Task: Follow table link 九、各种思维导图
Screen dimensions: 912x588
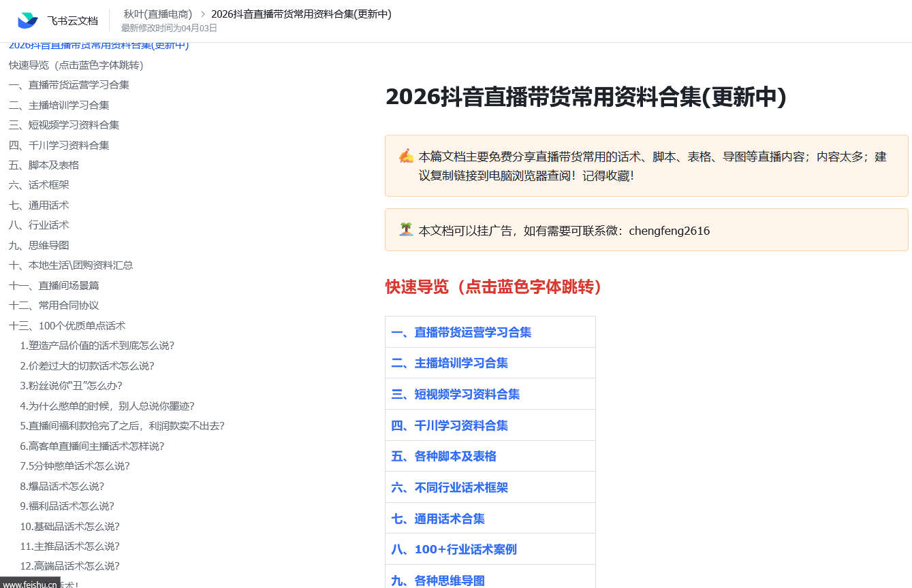Action: pyautogui.click(x=438, y=581)
